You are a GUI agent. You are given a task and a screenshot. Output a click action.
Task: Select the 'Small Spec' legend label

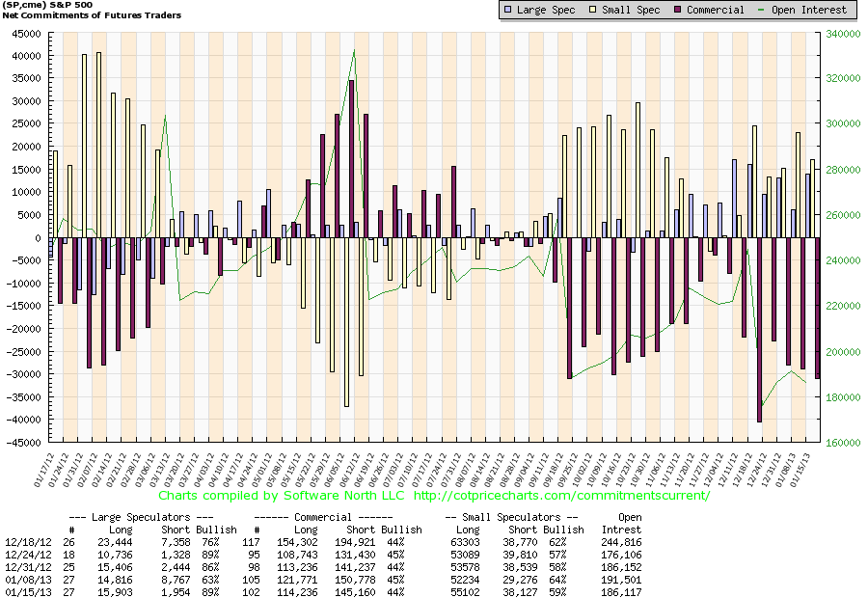pos(631,10)
